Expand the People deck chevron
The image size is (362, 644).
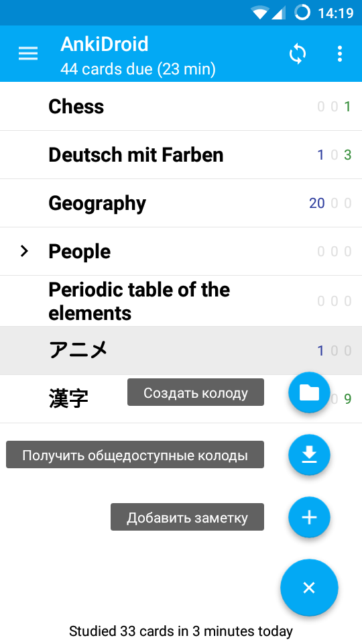[25, 252]
